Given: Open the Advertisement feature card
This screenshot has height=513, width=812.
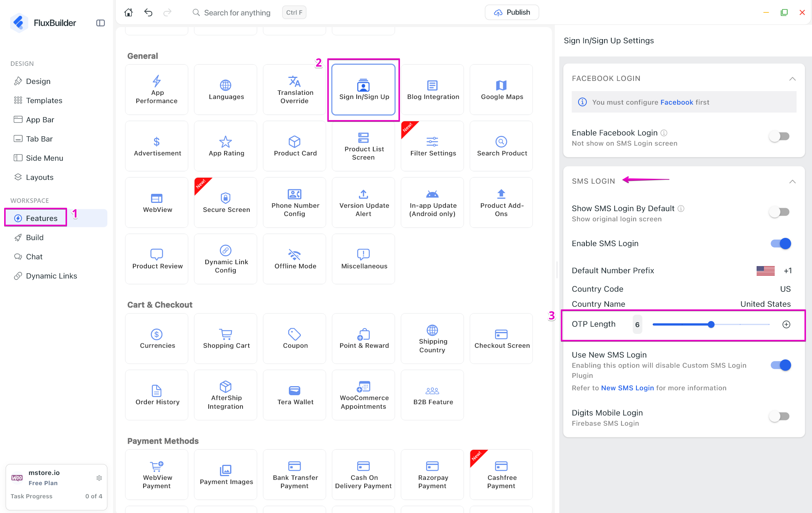Looking at the screenshot, I should point(157,146).
